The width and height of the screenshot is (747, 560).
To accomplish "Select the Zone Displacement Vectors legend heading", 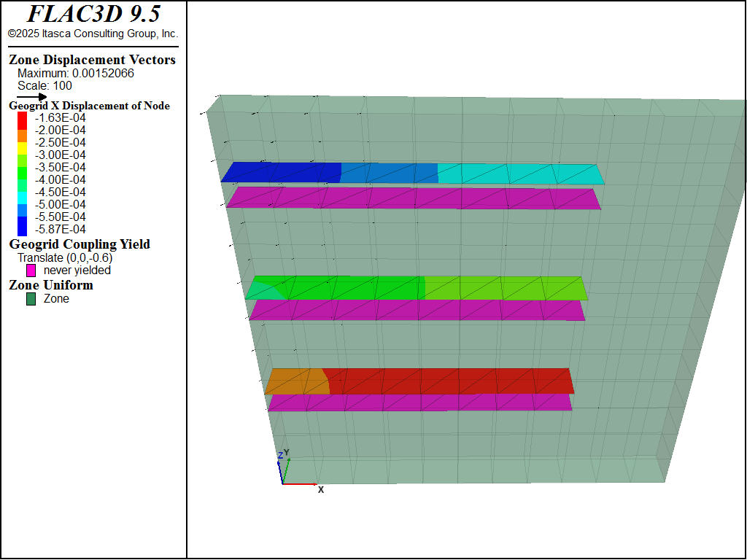I will click(x=93, y=60).
